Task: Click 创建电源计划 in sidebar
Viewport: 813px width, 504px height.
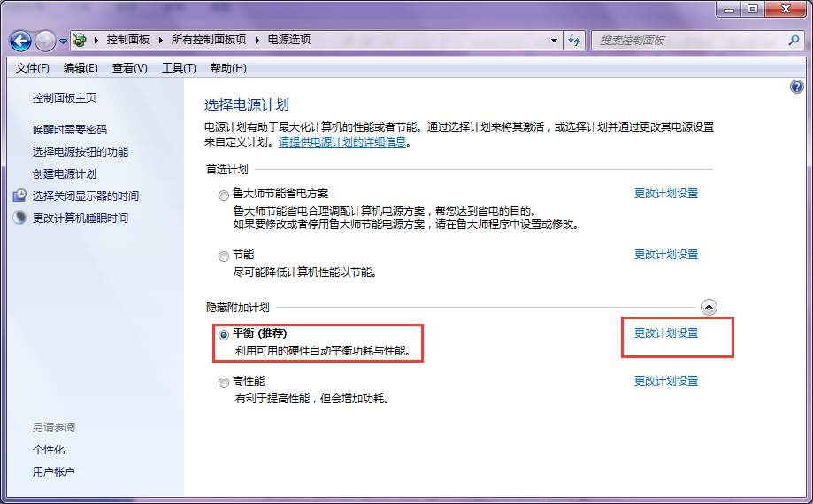Action: click(65, 174)
